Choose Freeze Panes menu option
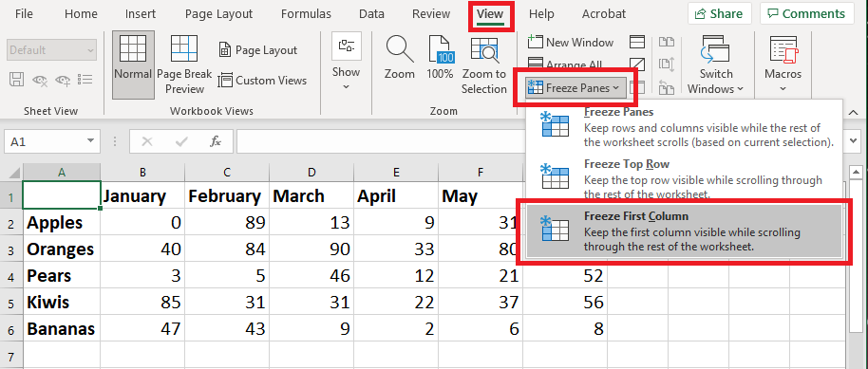 coord(685,128)
